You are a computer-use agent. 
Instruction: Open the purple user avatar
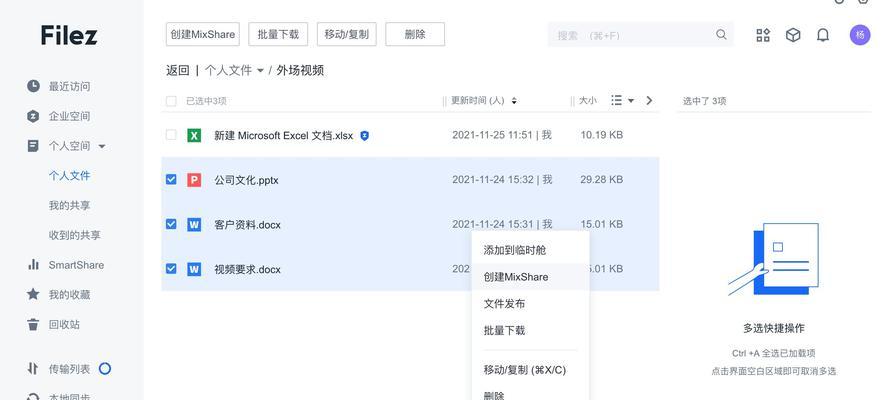pyautogui.click(x=860, y=35)
